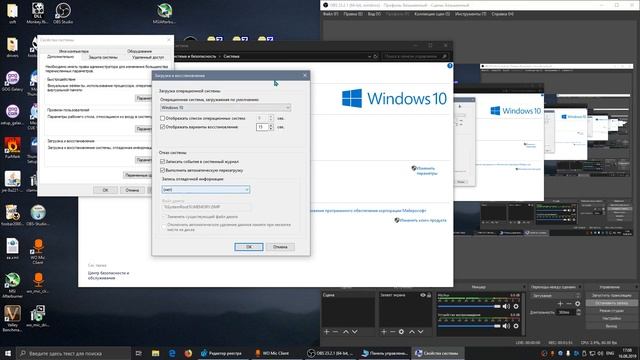The width and height of the screenshot is (640, 360).
Task: Switch to Hardware tab in System Properties
Action: click(x=139, y=51)
